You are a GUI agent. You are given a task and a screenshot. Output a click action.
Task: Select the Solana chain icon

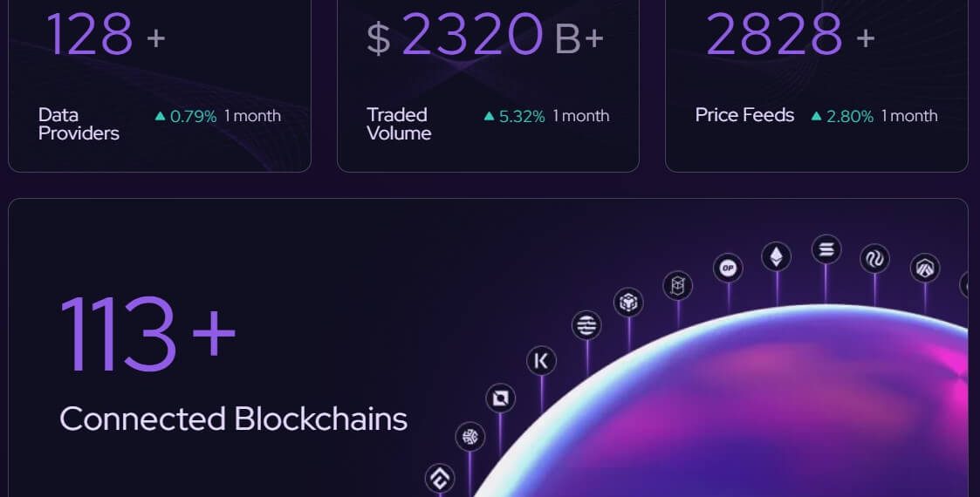pos(826,250)
